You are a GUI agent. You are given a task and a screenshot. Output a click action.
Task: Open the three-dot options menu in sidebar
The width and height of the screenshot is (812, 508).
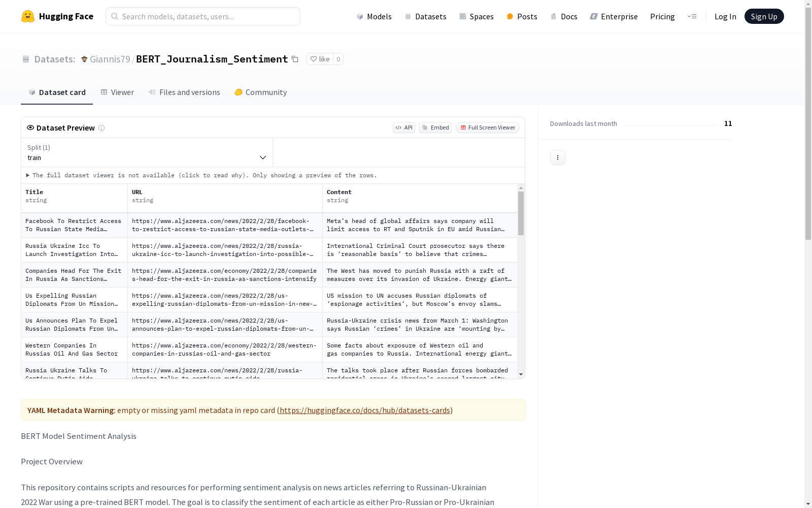(x=557, y=157)
